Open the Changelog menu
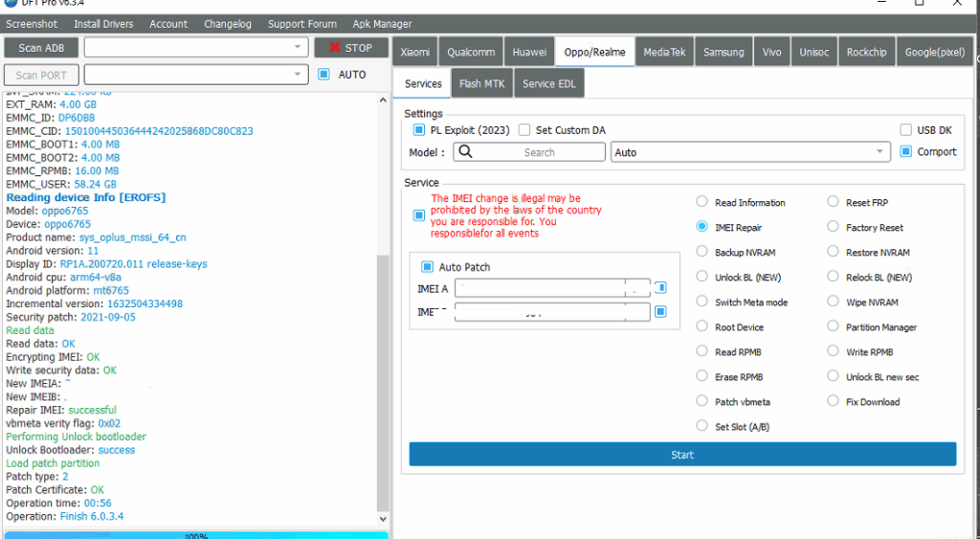 coord(228,24)
